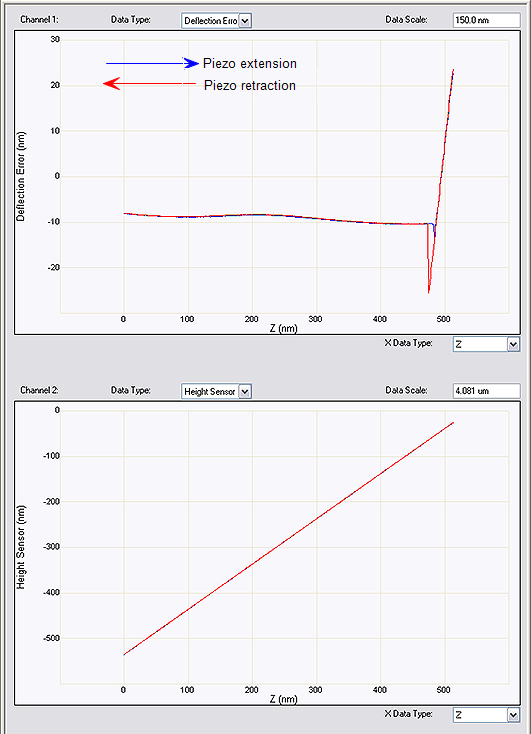
Task: Open Channel 2 Data Type dropdown arrow
Action: (245, 391)
